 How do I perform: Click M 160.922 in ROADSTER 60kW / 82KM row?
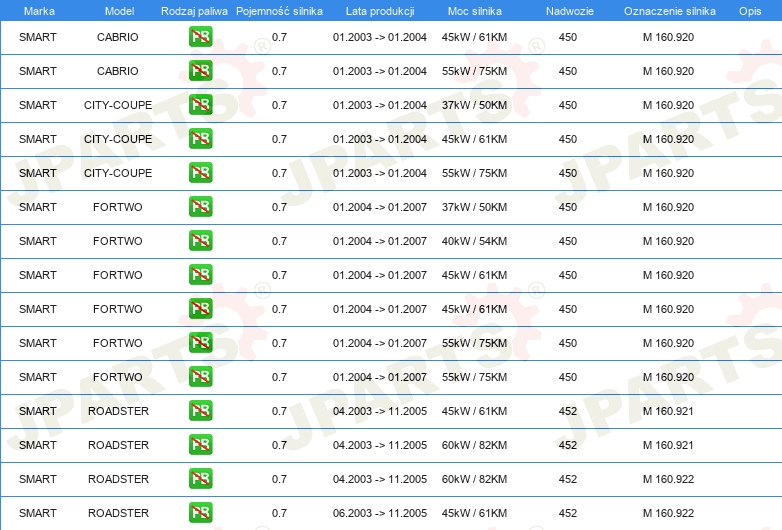tap(668, 479)
